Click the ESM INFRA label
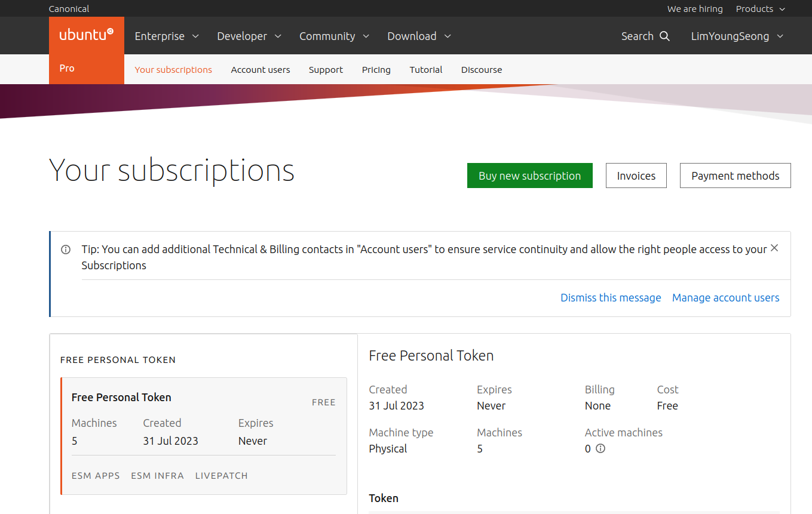The image size is (812, 514). [x=158, y=476]
